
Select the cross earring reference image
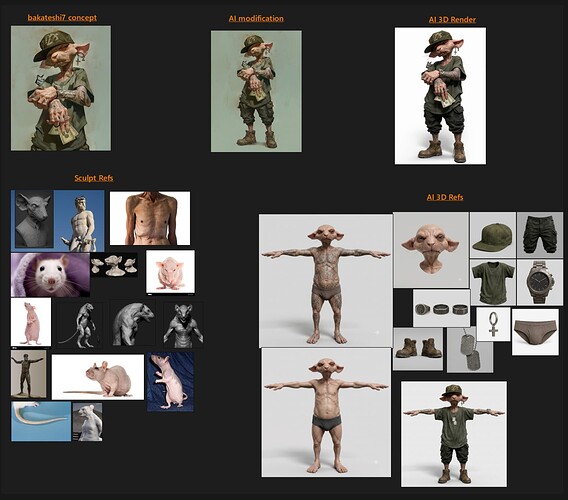[493, 324]
